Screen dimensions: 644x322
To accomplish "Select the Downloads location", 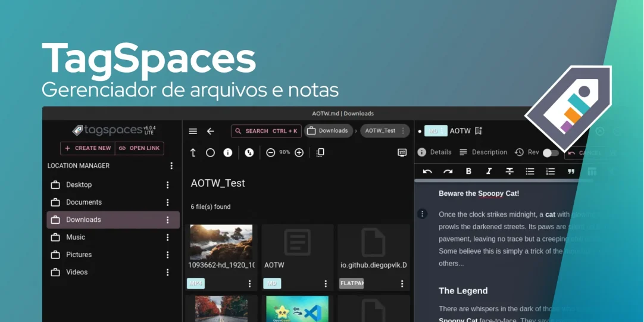I will 113,220.
